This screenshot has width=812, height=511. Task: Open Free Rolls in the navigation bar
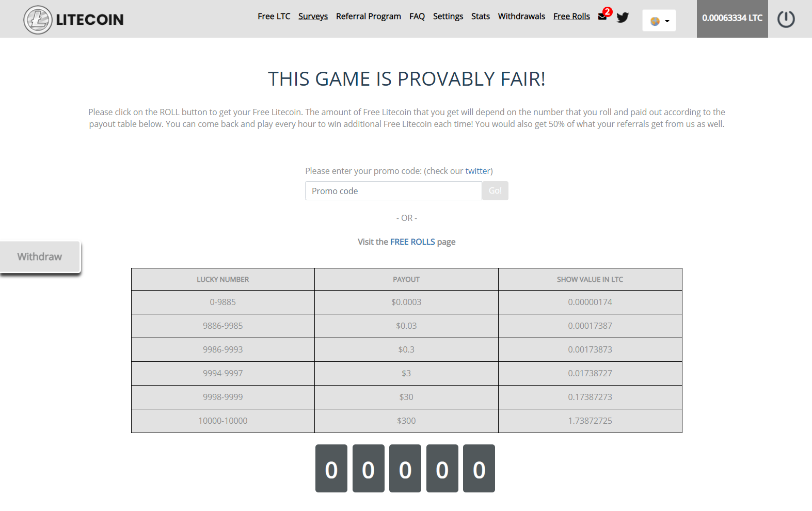tap(571, 16)
